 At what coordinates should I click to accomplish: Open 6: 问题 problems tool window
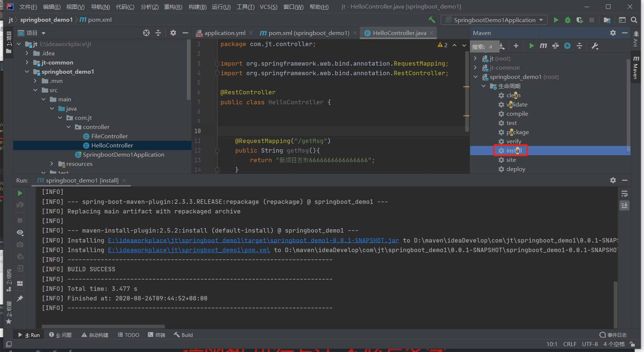(60, 335)
